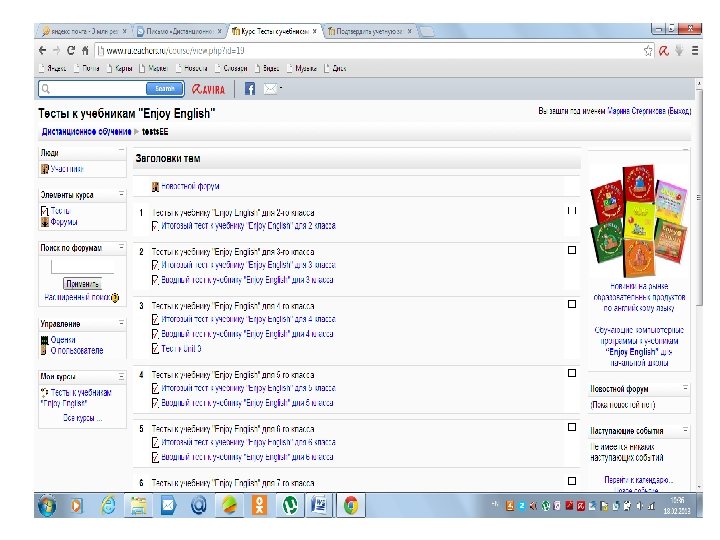Show only topic 4 square toggle
The width and height of the screenshot is (720, 540).
572,373
